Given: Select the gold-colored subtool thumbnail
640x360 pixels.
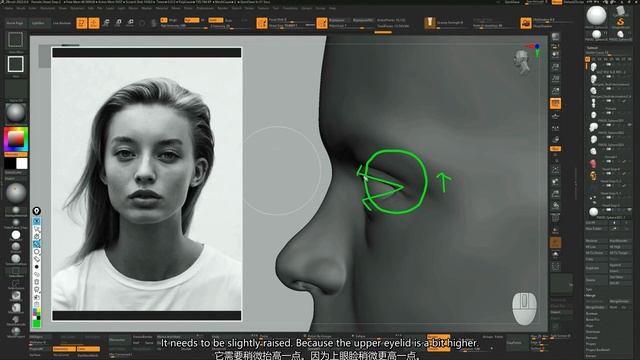Looking at the screenshot, I should (593, 176).
